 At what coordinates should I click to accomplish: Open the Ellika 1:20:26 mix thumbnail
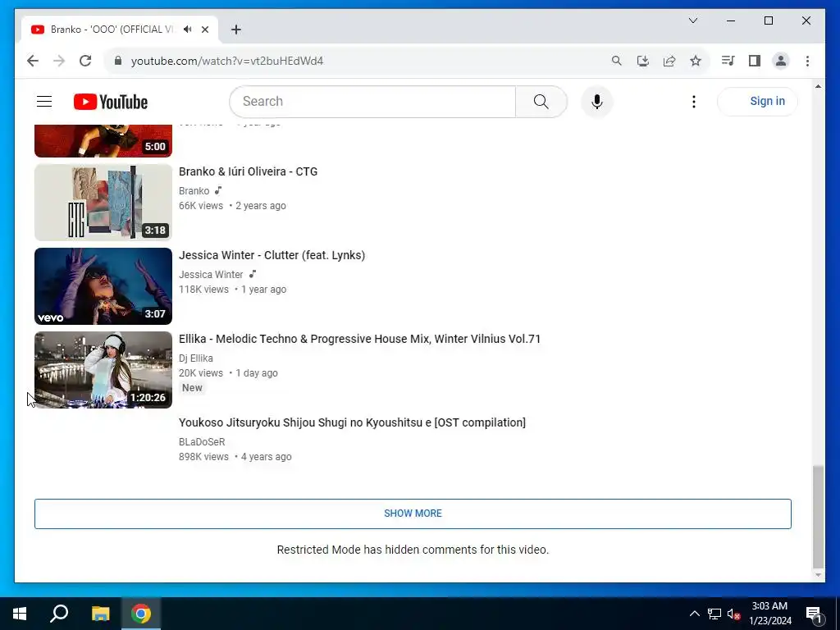pyautogui.click(x=103, y=370)
